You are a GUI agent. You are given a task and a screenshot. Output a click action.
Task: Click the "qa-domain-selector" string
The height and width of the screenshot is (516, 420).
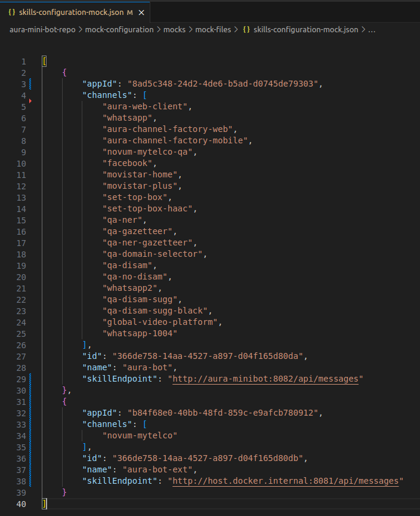(153, 254)
